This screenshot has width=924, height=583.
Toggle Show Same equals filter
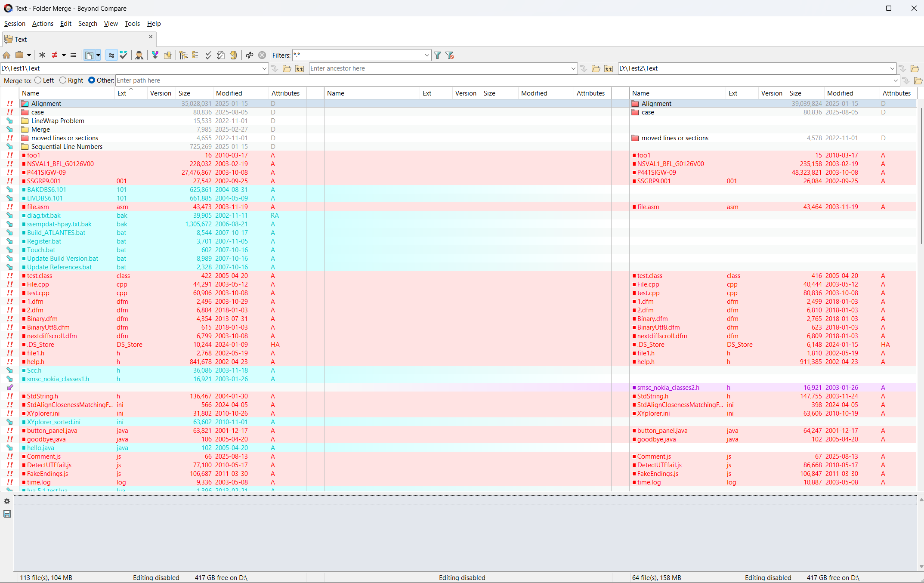[x=73, y=55]
